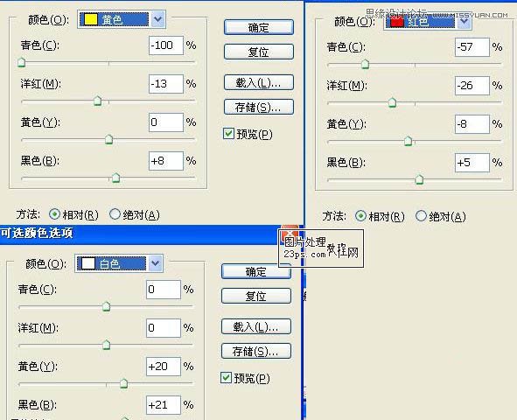Click 载入(L)... in the white dialog

click(x=255, y=326)
